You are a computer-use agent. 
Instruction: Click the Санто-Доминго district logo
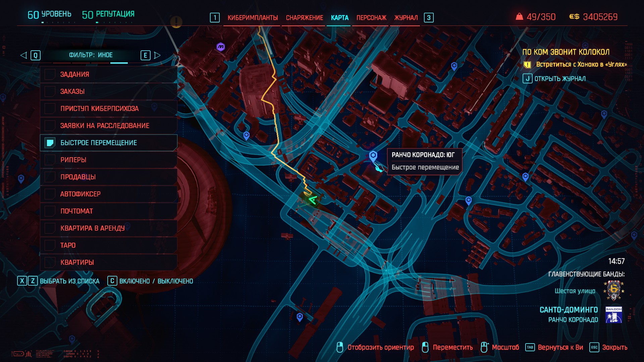pos(614,315)
